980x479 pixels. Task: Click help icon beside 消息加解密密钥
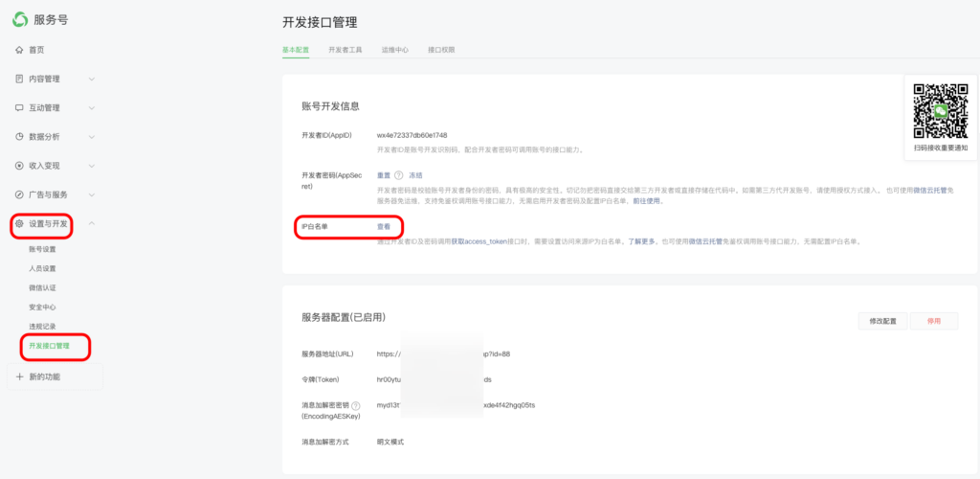pos(355,405)
